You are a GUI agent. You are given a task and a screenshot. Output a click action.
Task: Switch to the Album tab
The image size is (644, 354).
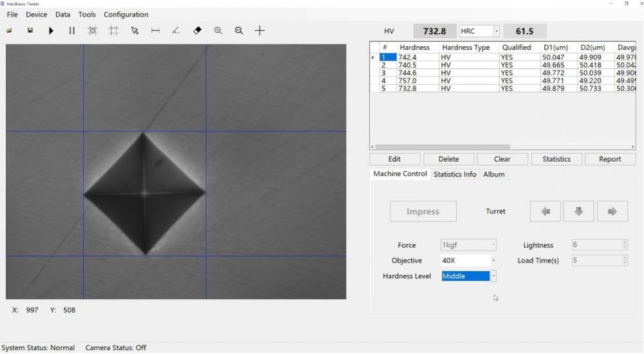coord(494,174)
